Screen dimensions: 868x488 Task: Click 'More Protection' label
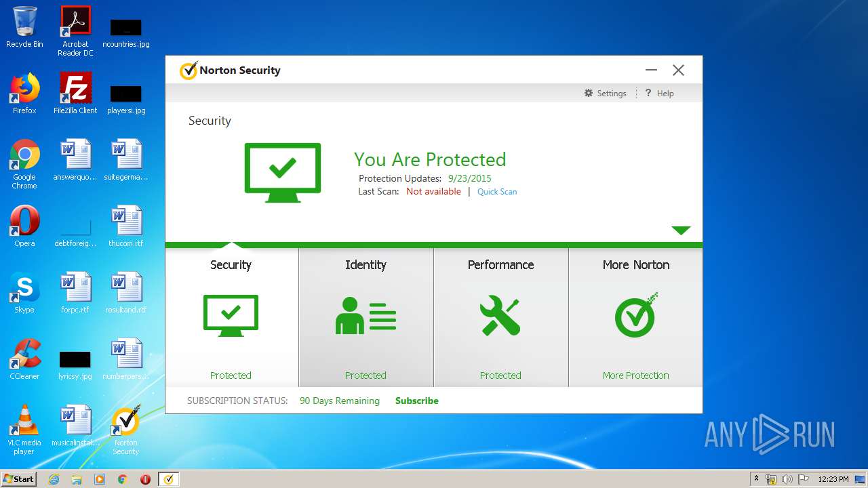(636, 375)
